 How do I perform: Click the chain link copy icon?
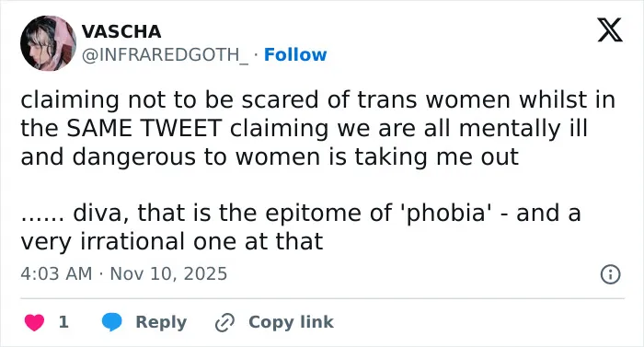(224, 322)
